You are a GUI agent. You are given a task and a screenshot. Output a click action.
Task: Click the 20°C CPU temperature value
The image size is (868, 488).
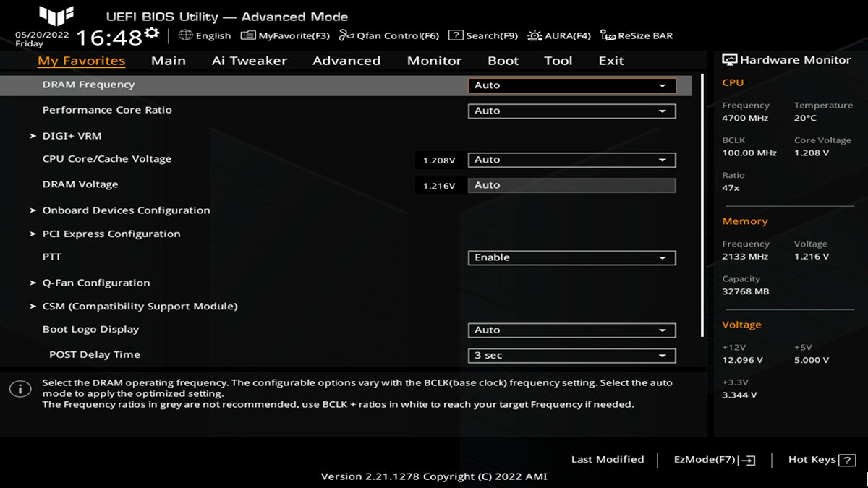(805, 118)
